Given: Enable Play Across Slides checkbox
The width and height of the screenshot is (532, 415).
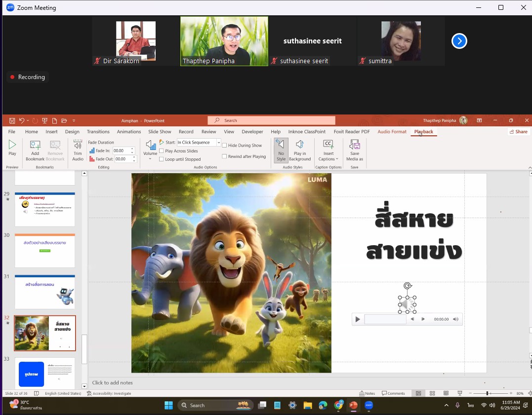Looking at the screenshot, I should [x=162, y=151].
